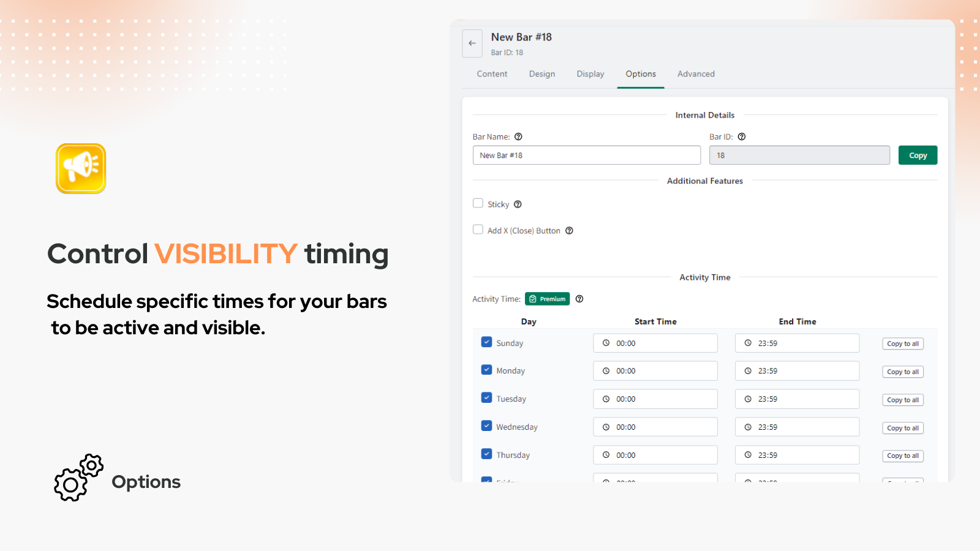The width and height of the screenshot is (980, 551).
Task: Go to the Advanced tab
Action: pyautogui.click(x=696, y=74)
